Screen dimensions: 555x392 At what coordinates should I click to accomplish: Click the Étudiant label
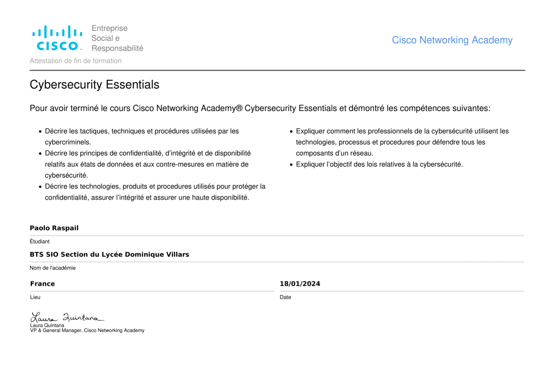40,241
